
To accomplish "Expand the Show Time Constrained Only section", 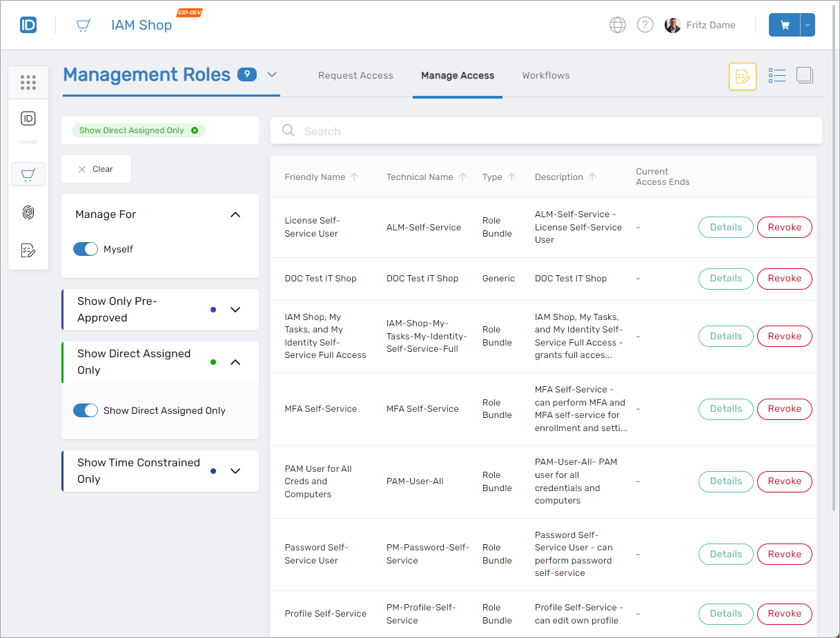I will click(x=235, y=470).
